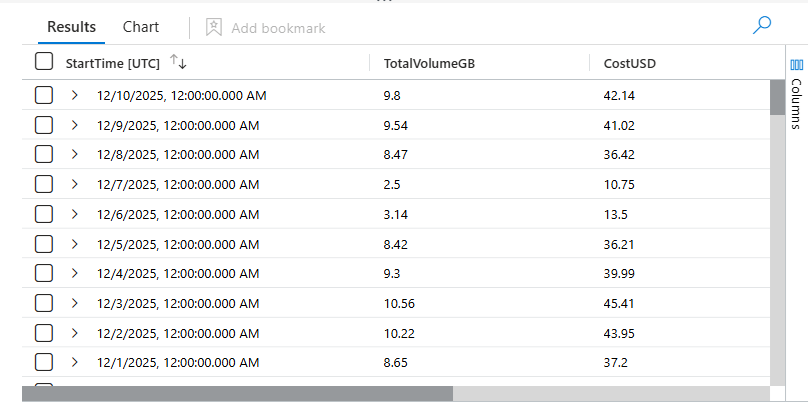Screen dimensions: 810x408
Task: Click the horizontal scrollbar thumb
Action: (x=237, y=394)
